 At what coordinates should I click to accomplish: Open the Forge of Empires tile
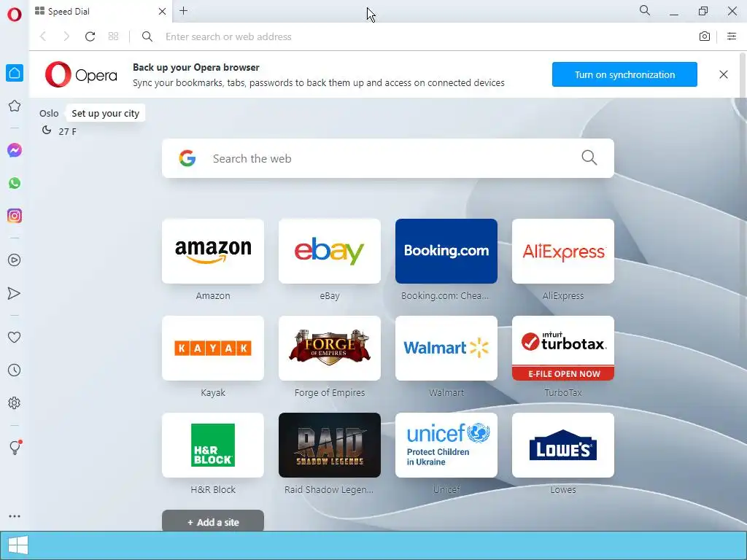[330, 348]
